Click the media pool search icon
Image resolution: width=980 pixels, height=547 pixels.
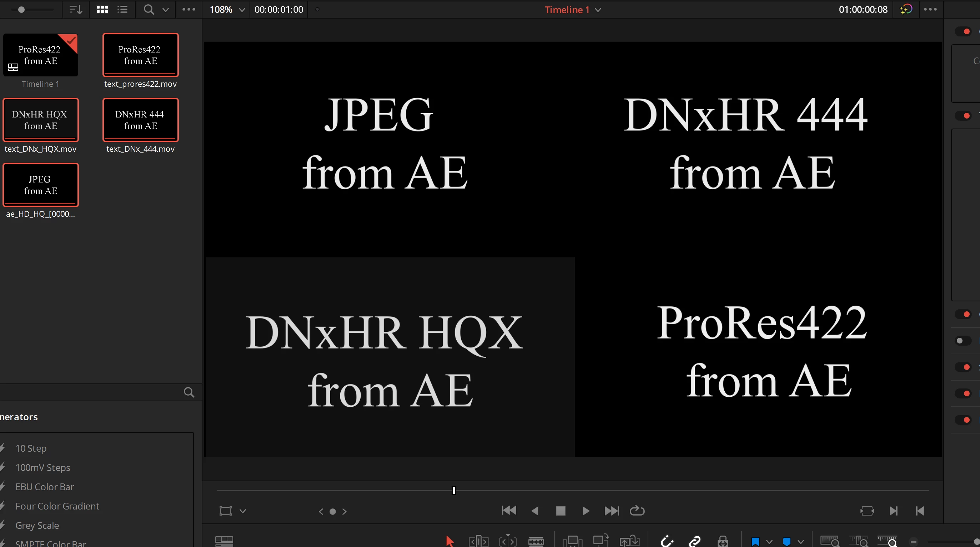[x=149, y=10]
